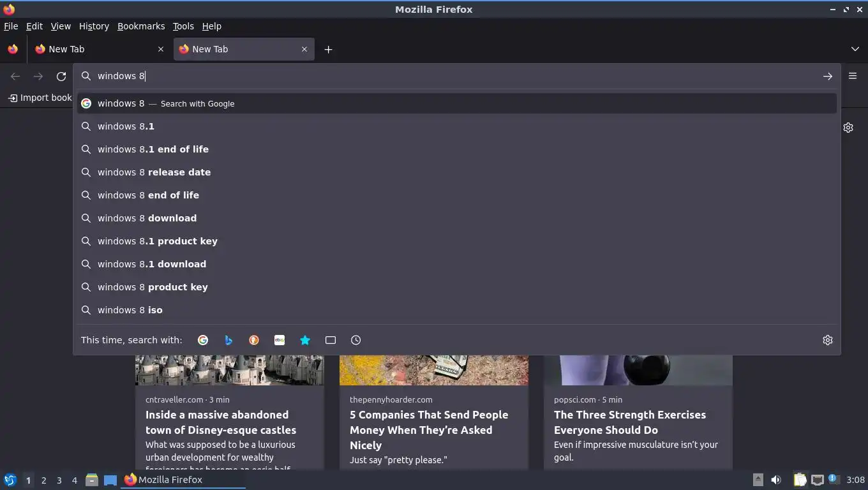The height and width of the screenshot is (490, 868).
Task: Search this time with Google icon
Action: point(203,340)
